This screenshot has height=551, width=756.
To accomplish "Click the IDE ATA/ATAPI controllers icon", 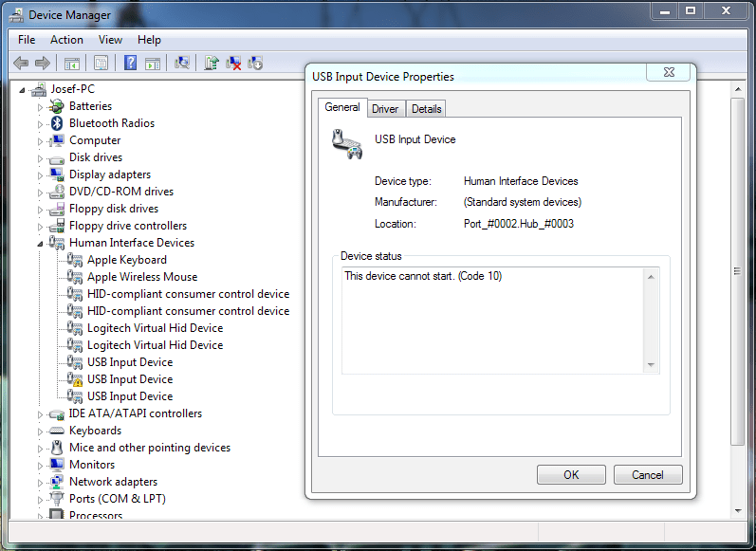I will (57, 414).
